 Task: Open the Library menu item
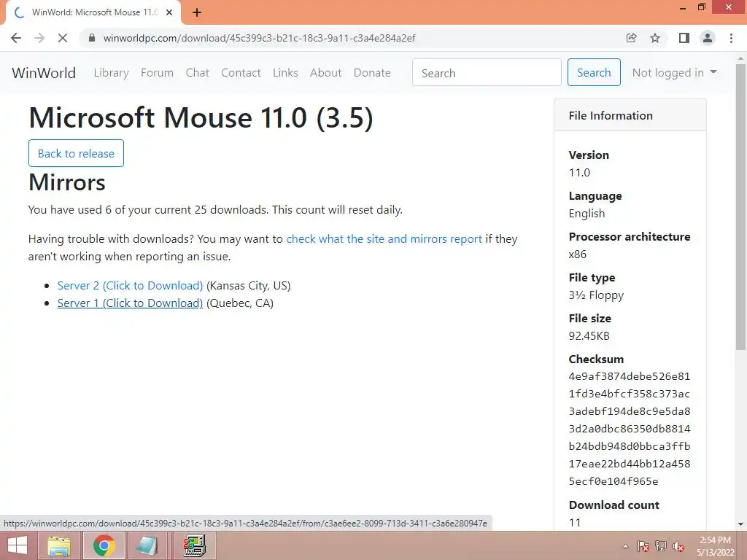click(111, 73)
